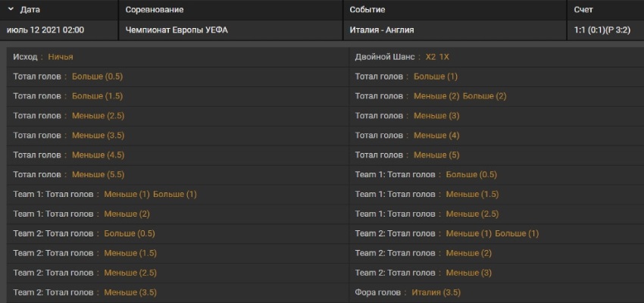Viewport: 644px width, 303px height.
Task: Select the Исход Ничья result
Action: (x=61, y=57)
